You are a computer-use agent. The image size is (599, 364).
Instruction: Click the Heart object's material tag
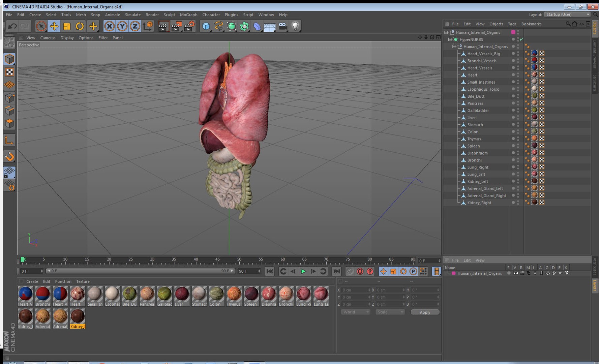click(x=535, y=74)
